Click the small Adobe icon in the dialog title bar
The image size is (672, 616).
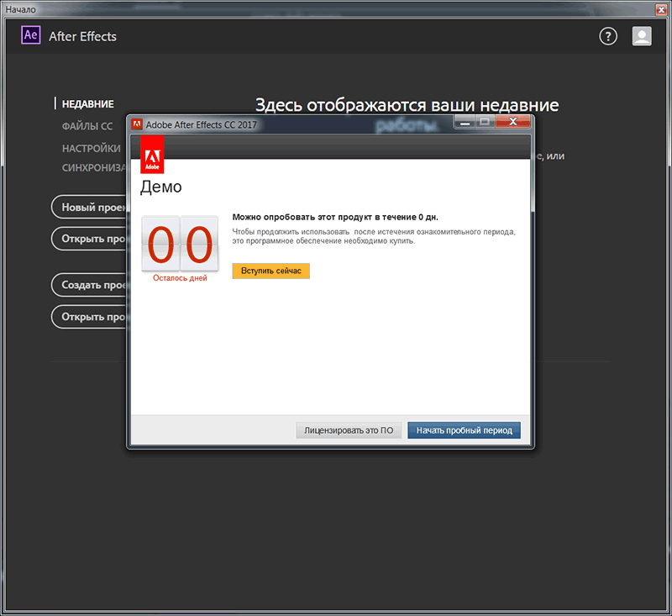pos(137,124)
